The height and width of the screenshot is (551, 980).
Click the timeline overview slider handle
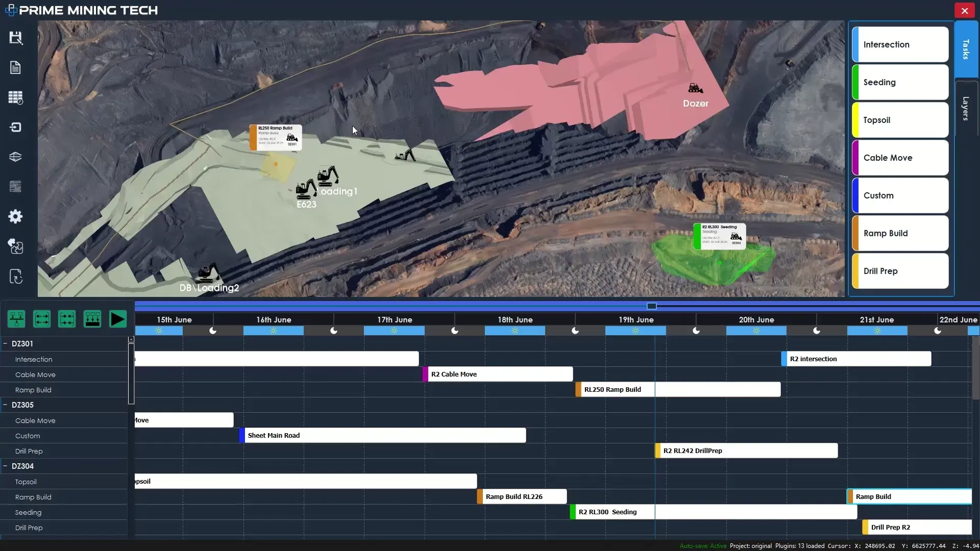coord(652,306)
